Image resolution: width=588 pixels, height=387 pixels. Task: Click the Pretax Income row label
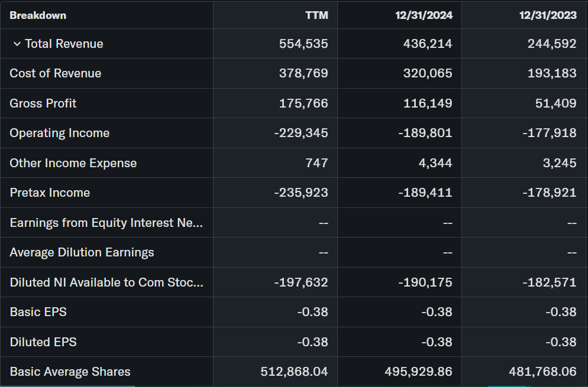pyautogui.click(x=50, y=193)
